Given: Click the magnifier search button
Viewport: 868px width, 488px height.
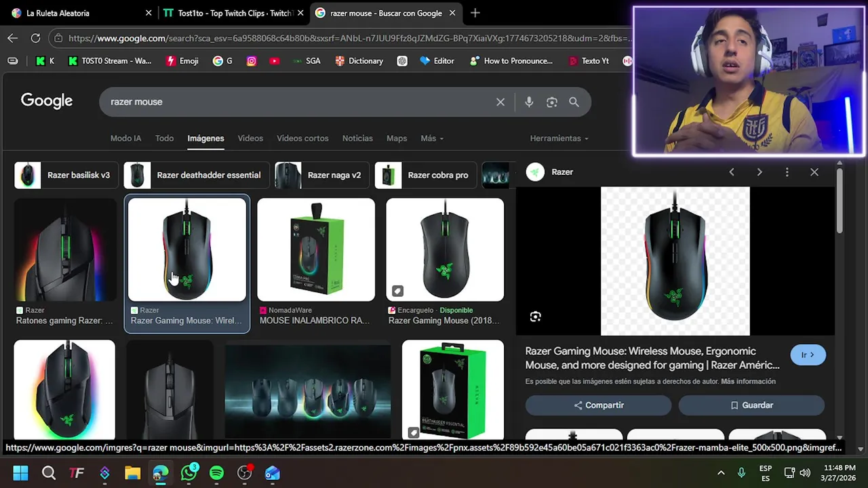Looking at the screenshot, I should pyautogui.click(x=574, y=102).
